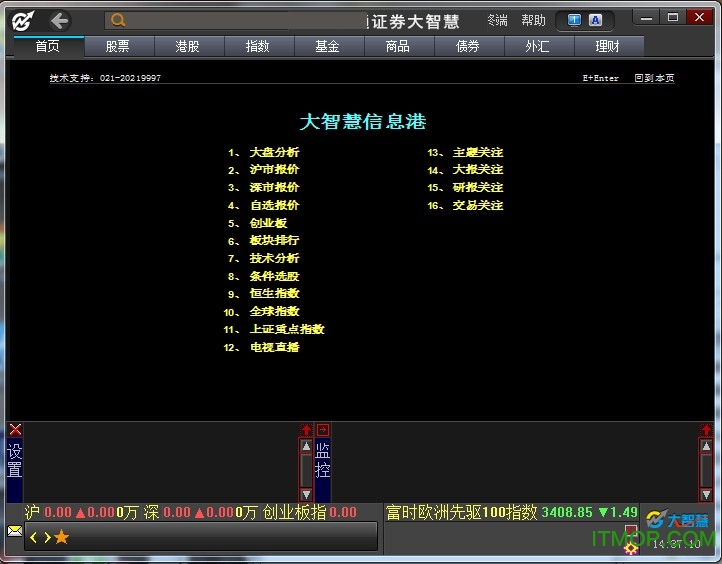Screen dimensions: 722x564
Task: Open 主题关注 menu entry
Action: [x=478, y=152]
